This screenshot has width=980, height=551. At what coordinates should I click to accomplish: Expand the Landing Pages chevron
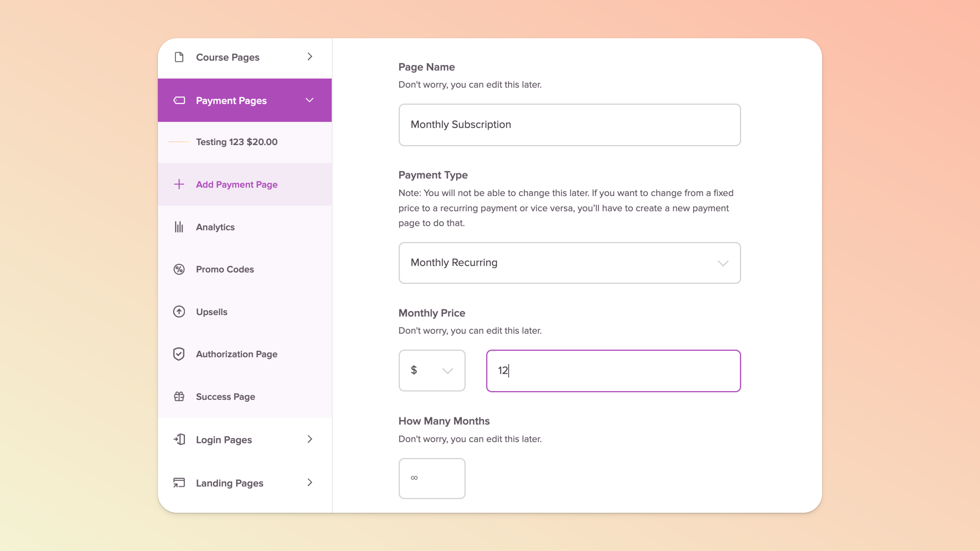pos(310,483)
